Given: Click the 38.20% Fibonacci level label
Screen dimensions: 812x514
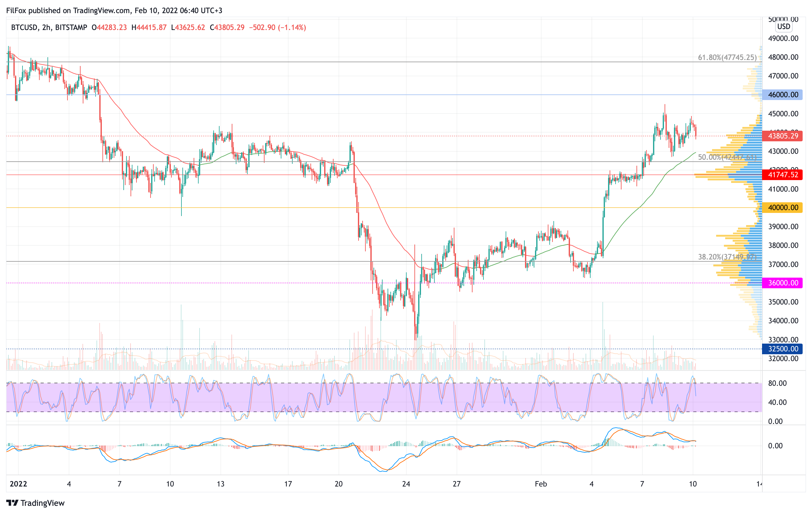Looking at the screenshot, I should click(727, 257).
